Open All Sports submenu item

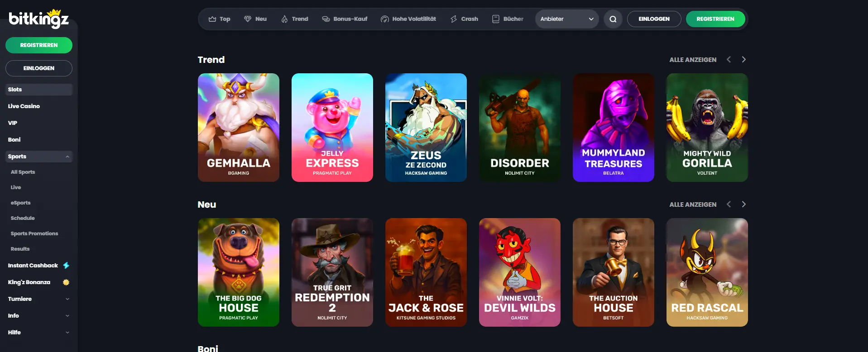tap(23, 172)
